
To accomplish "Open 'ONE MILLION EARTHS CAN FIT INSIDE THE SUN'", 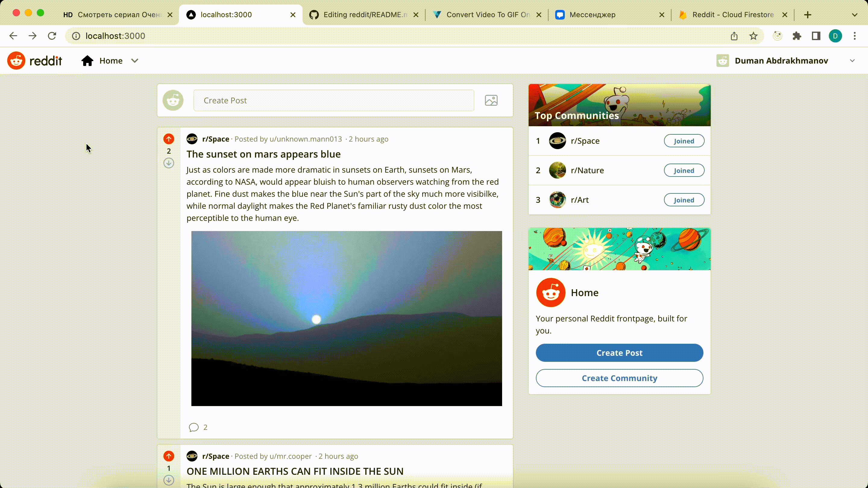I will 295,471.
